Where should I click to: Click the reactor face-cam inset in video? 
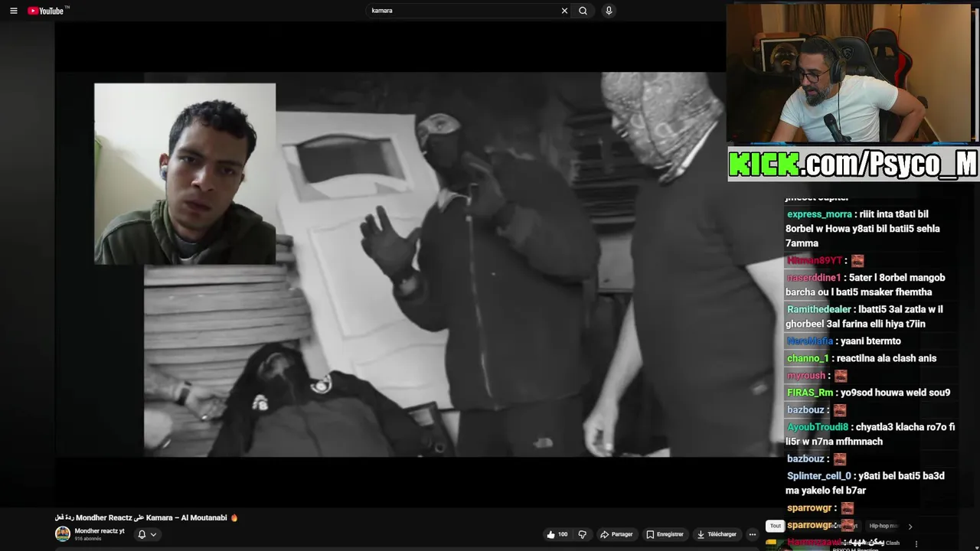coord(185,174)
